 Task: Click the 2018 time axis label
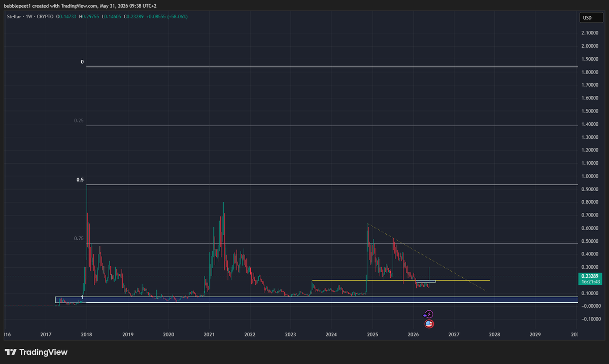[87, 335]
